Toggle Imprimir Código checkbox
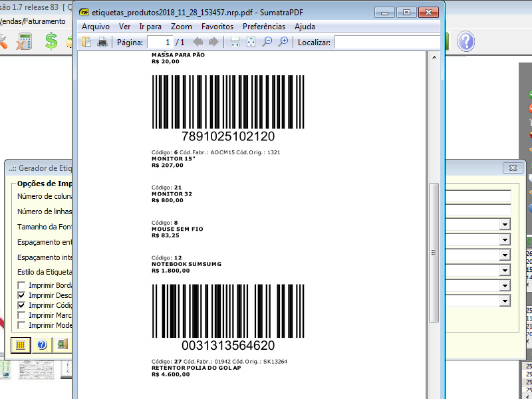This screenshot has width=532, height=399. (x=21, y=305)
